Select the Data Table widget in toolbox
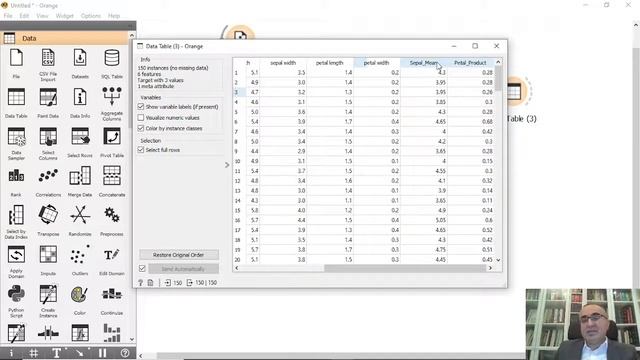 click(16, 97)
